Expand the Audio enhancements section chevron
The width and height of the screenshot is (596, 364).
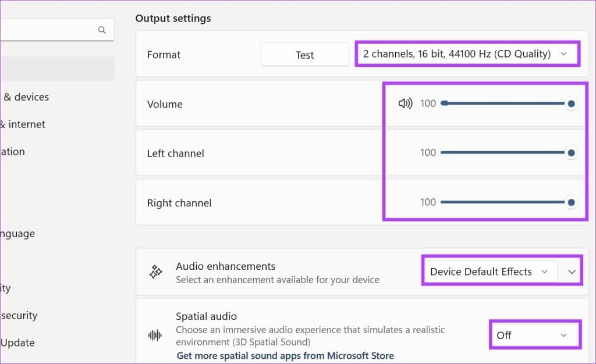pos(572,272)
